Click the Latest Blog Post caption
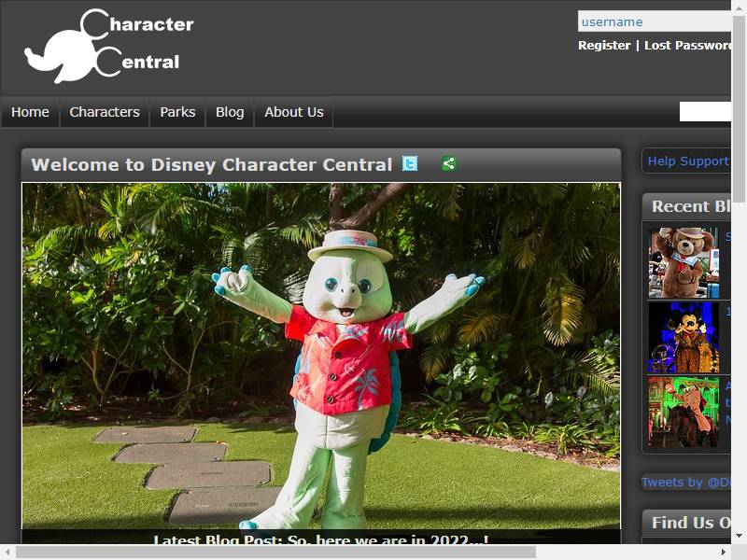The height and width of the screenshot is (560, 747). [321, 539]
